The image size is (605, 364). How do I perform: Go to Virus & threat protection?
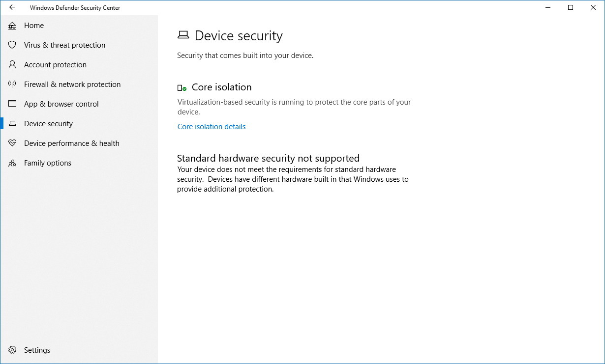(x=64, y=45)
